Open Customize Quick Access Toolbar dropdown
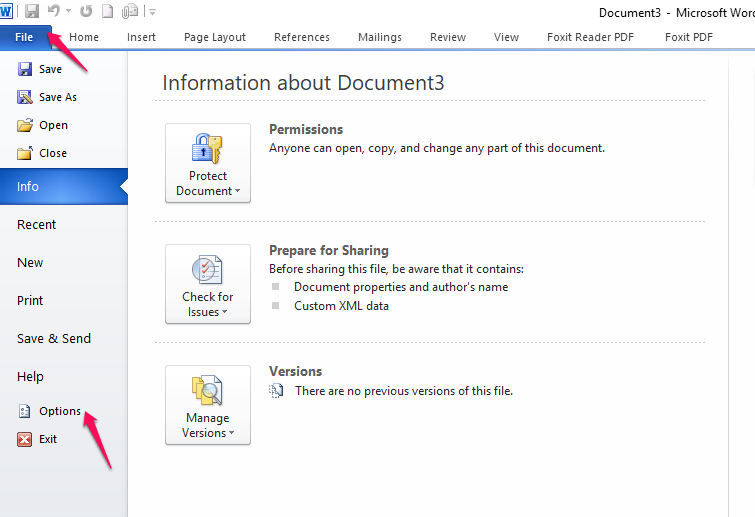Screen dimensions: 755x517 coord(152,12)
